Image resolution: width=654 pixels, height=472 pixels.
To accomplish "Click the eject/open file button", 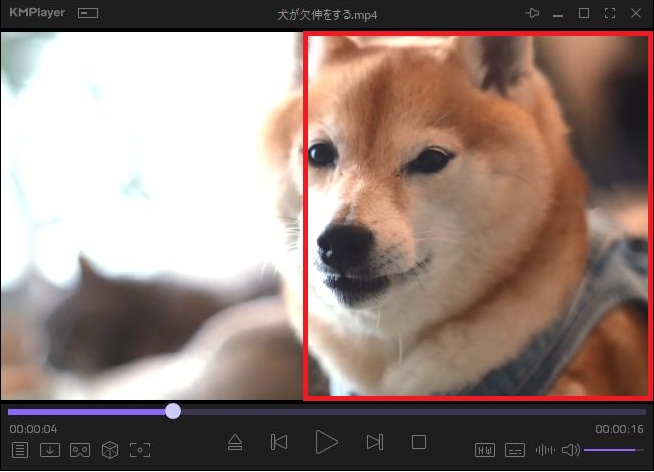I will 235,442.
